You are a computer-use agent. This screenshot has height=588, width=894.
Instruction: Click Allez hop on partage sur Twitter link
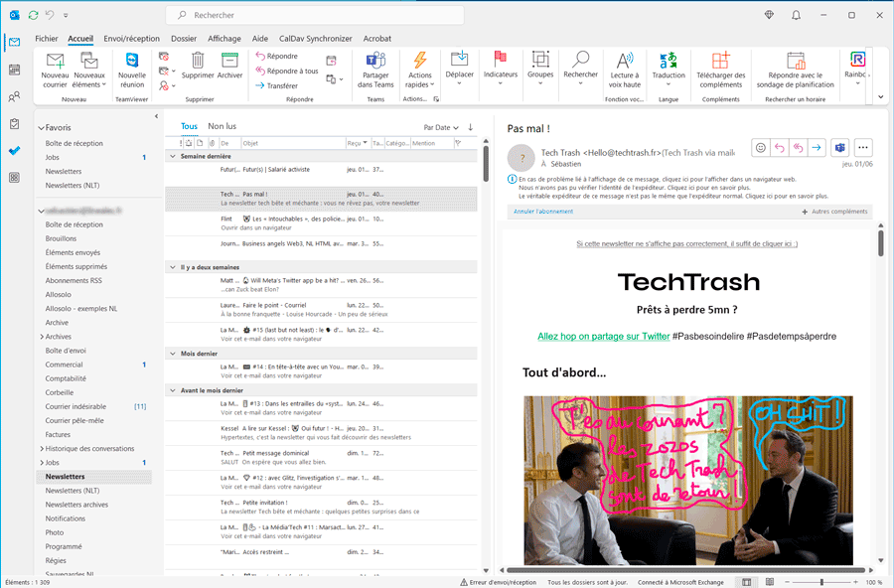[604, 336]
